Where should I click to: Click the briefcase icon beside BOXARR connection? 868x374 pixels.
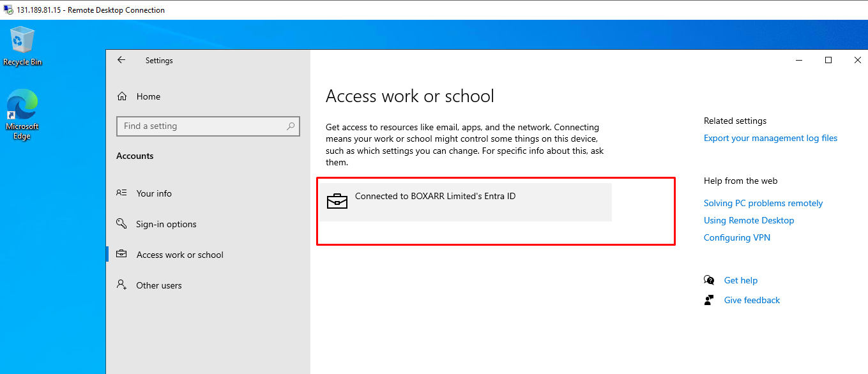pos(337,202)
